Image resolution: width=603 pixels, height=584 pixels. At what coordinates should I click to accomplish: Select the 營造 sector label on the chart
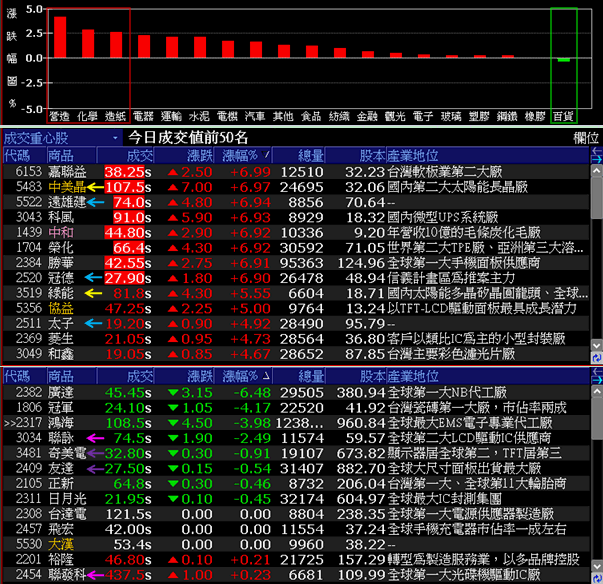click(60, 116)
